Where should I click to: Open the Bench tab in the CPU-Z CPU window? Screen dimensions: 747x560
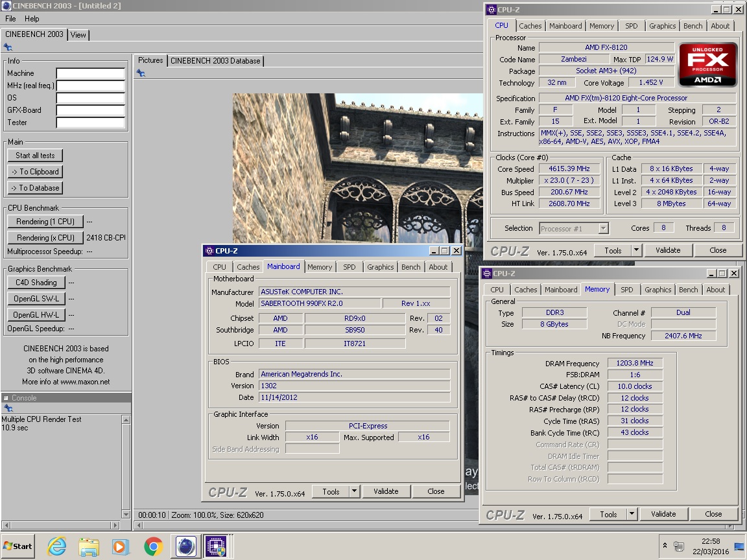coord(693,26)
